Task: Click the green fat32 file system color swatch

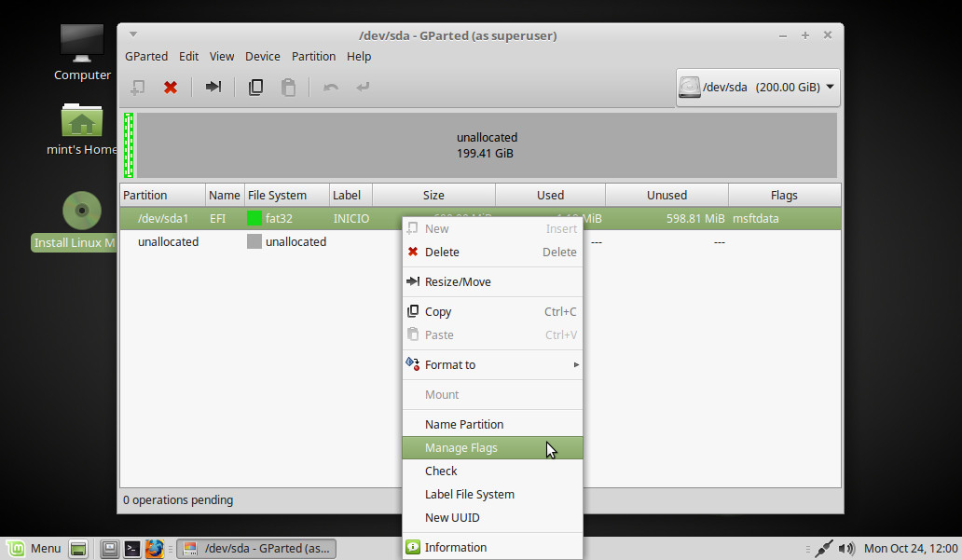Action: [254, 219]
